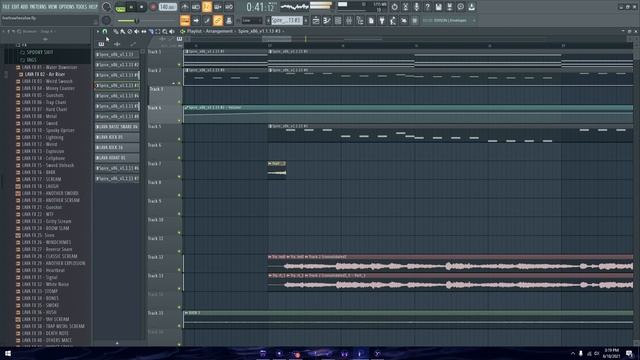
Task: Select the playlist zoom magnifier tool
Action: [x=164, y=31]
